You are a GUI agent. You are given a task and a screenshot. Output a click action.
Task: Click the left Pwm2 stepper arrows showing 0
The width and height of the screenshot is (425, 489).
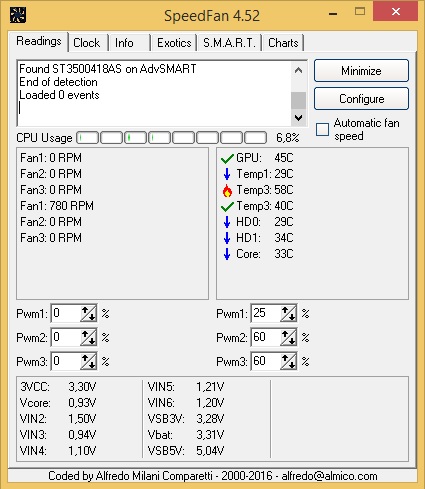pos(88,337)
